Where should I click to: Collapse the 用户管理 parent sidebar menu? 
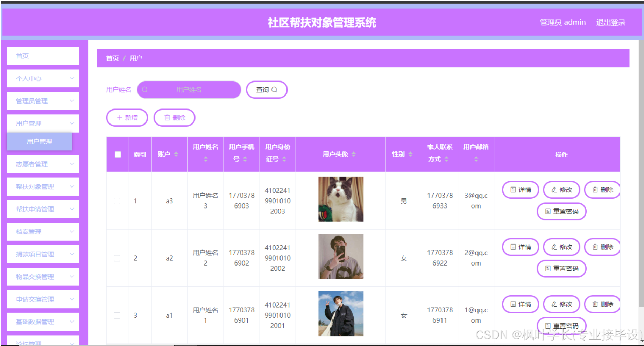click(43, 123)
